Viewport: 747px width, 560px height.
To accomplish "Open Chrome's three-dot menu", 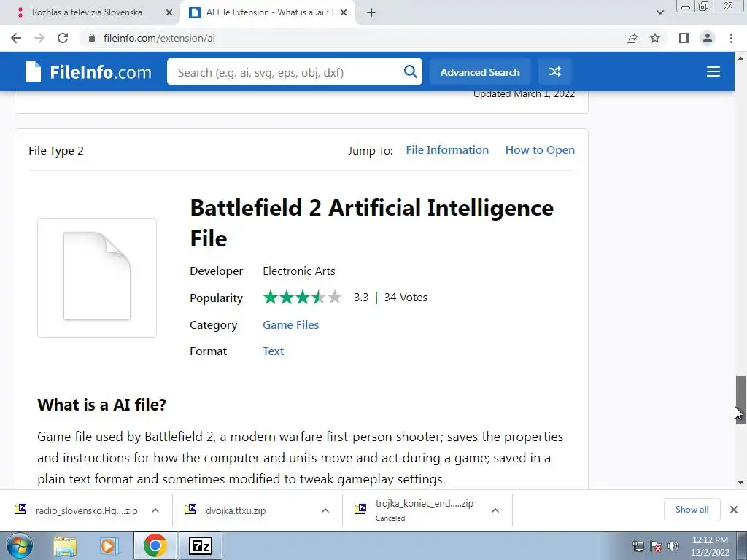I will 731,38.
